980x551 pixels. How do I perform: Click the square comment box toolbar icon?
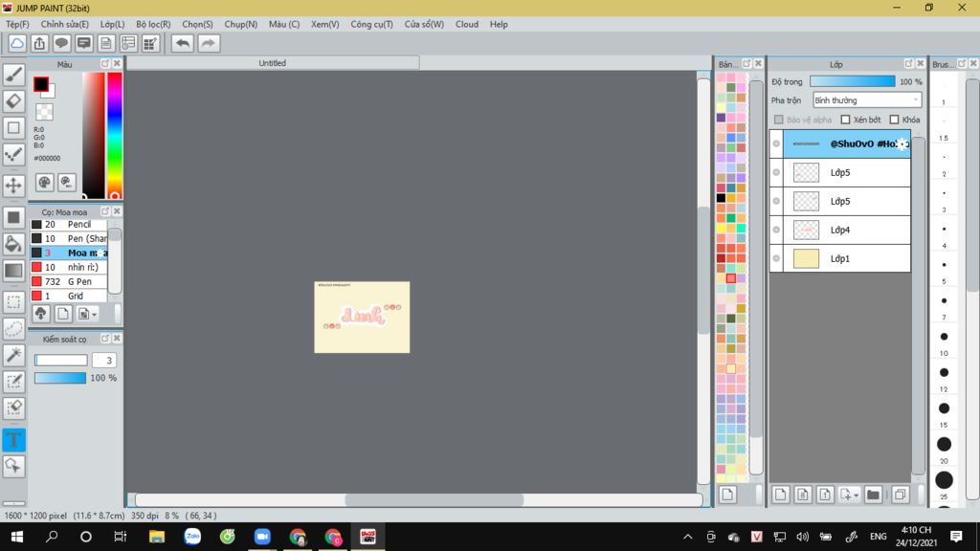point(84,43)
